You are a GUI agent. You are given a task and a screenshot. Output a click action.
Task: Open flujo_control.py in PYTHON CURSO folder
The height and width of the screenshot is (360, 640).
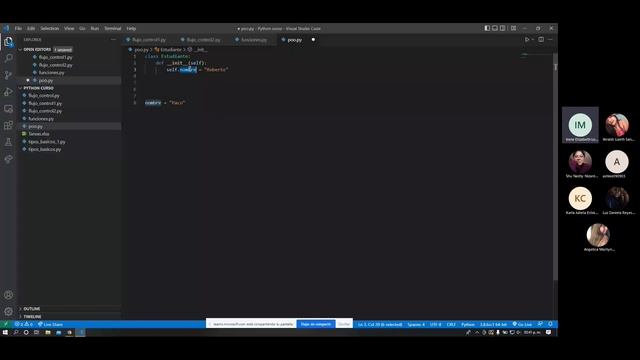tap(44, 96)
